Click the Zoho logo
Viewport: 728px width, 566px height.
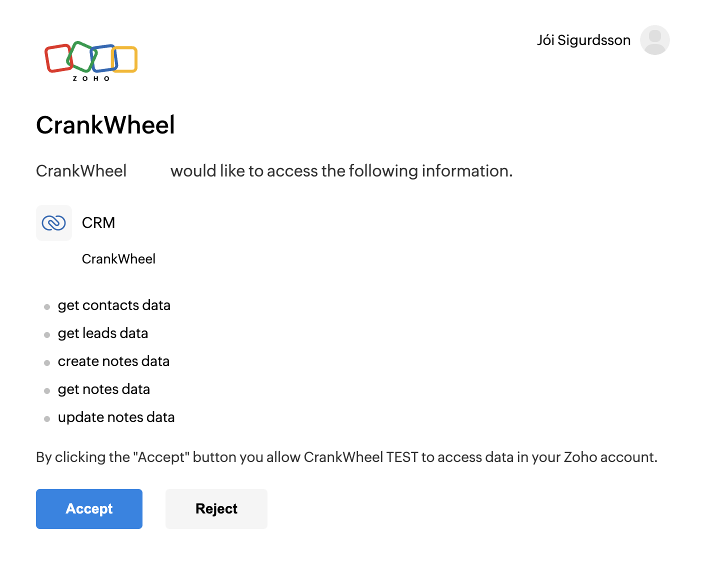(x=91, y=61)
